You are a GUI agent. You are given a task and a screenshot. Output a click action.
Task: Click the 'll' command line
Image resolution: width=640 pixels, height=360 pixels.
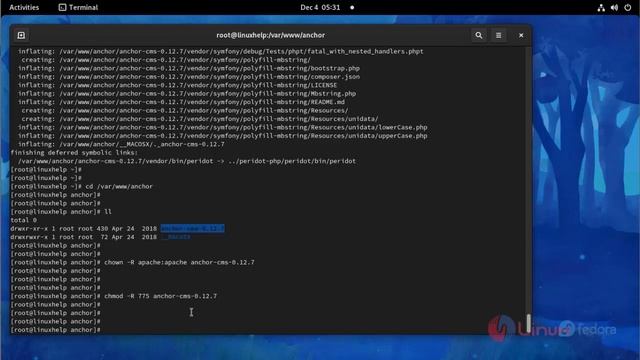(61, 212)
